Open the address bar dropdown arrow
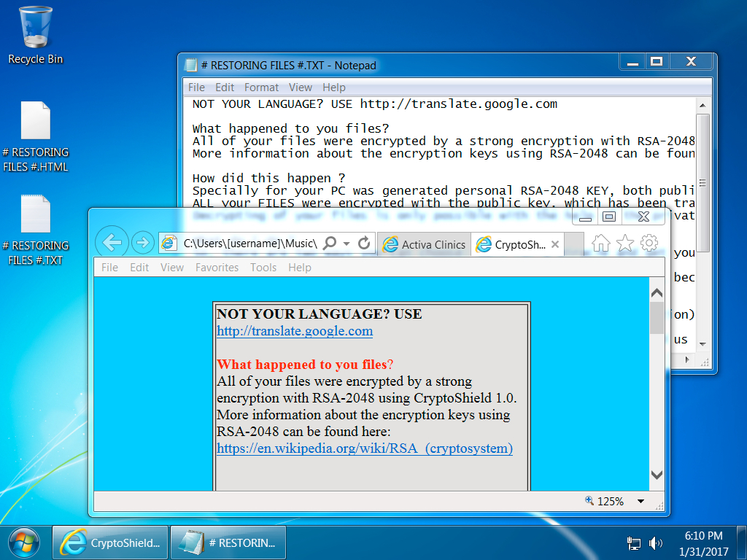747x560 pixels. click(347, 244)
